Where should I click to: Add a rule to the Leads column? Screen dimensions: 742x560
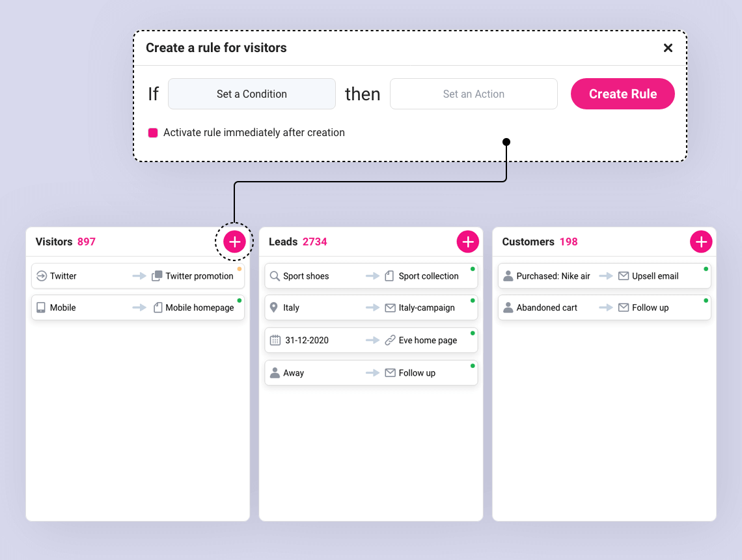(x=467, y=242)
